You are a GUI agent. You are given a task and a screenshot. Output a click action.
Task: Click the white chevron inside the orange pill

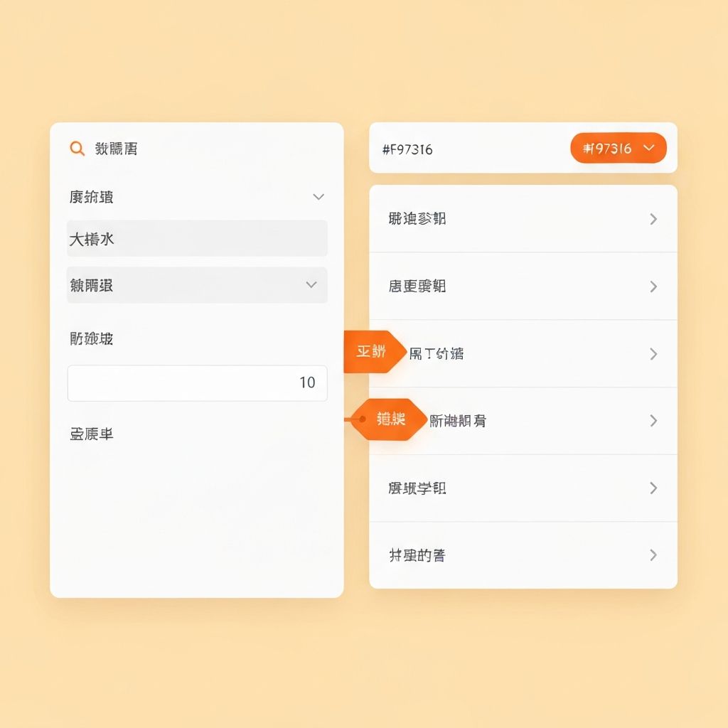point(648,148)
